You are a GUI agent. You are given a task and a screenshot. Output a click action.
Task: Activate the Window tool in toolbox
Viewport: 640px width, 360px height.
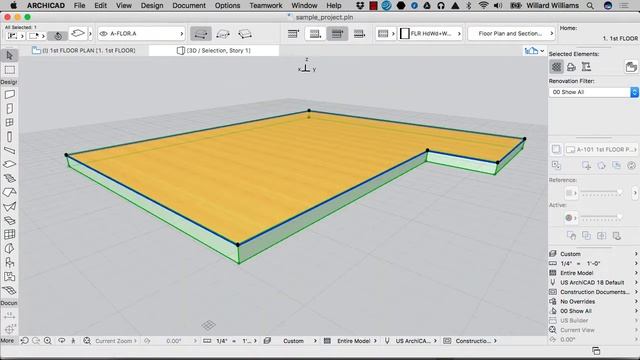(9, 122)
